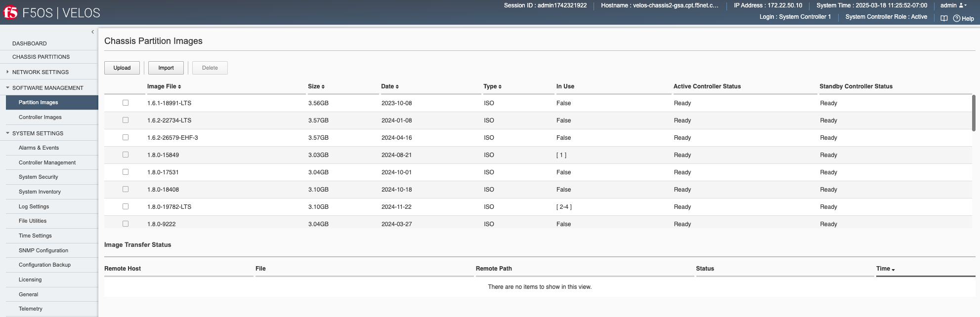The image size is (980, 317).
Task: Sort by Size column
Action: tap(316, 86)
